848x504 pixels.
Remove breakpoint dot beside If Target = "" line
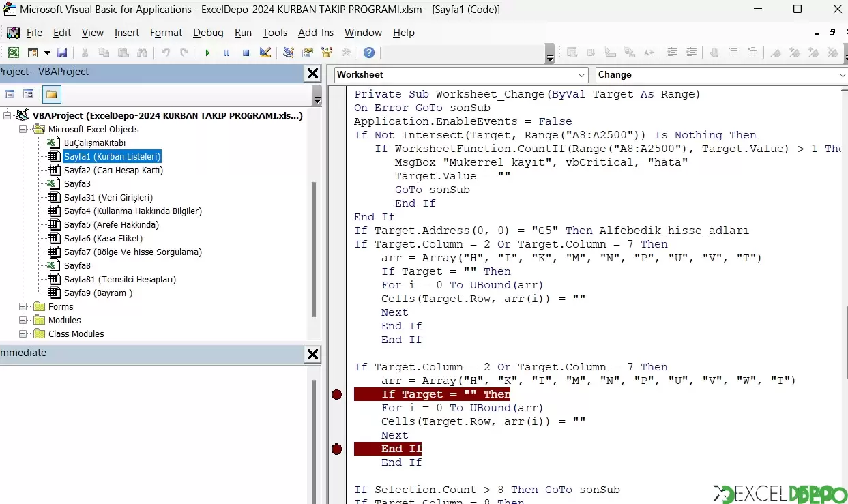pyautogui.click(x=336, y=394)
